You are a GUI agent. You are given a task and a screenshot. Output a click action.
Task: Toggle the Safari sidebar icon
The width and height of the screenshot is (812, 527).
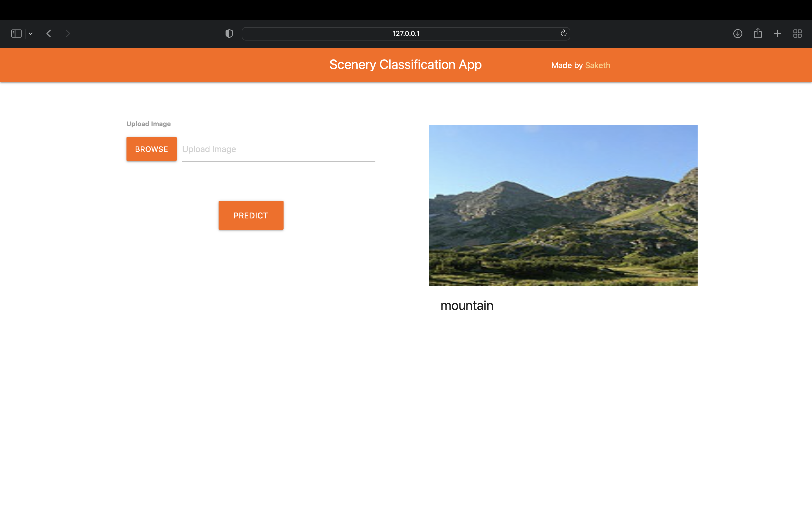pos(16,33)
